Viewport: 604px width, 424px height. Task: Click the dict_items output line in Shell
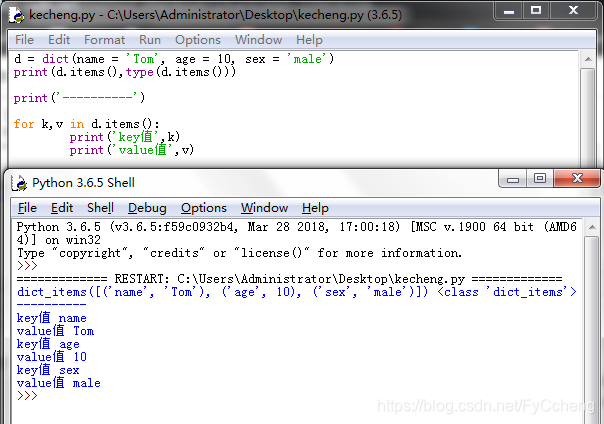point(297,292)
